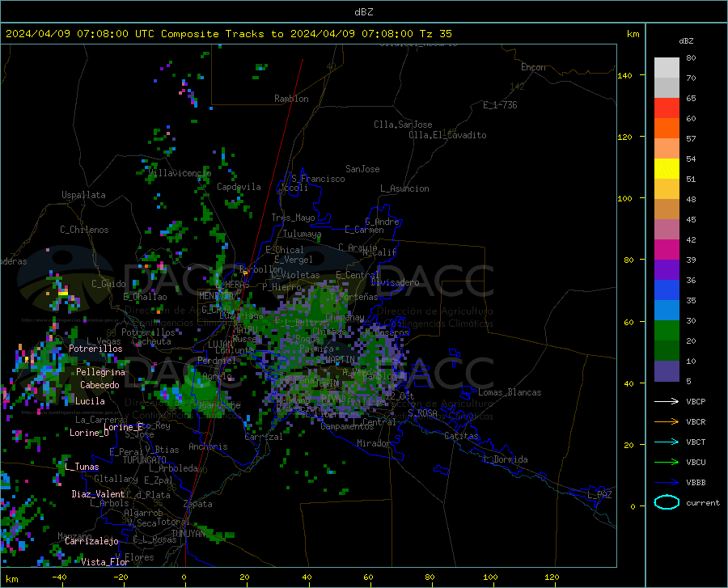
Task: Click the bright green 20 dBZ swatch
Action: click(667, 331)
